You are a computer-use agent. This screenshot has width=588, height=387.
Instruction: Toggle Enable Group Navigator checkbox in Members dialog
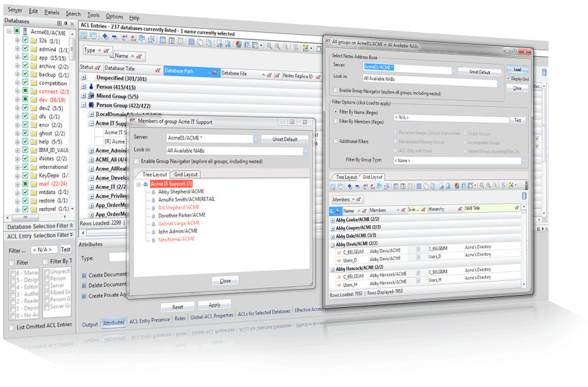(137, 161)
